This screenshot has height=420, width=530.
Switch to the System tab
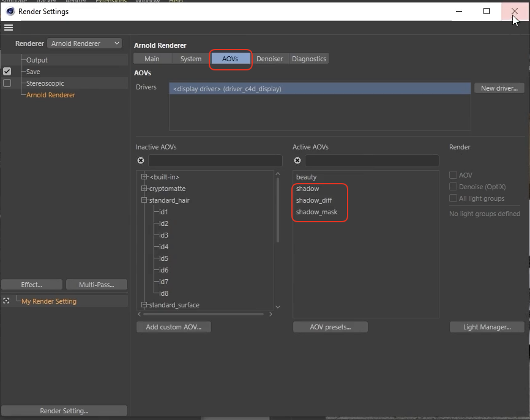tap(191, 59)
